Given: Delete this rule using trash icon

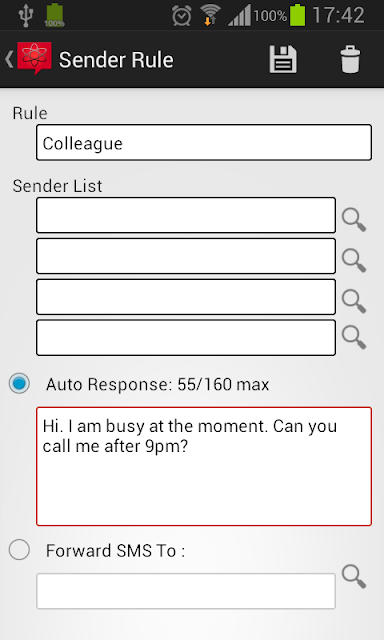Looking at the screenshot, I should coord(350,60).
